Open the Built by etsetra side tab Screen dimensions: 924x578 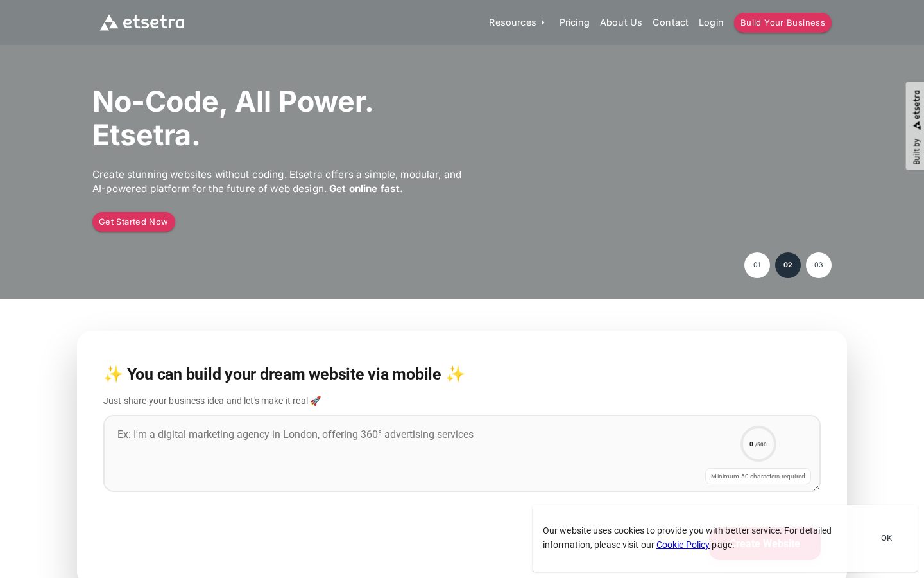point(915,126)
